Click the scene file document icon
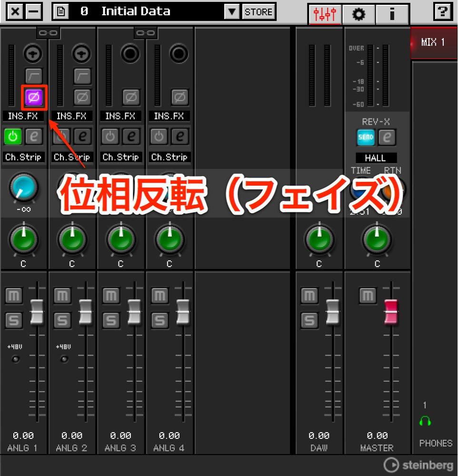458x476 pixels. 61,12
